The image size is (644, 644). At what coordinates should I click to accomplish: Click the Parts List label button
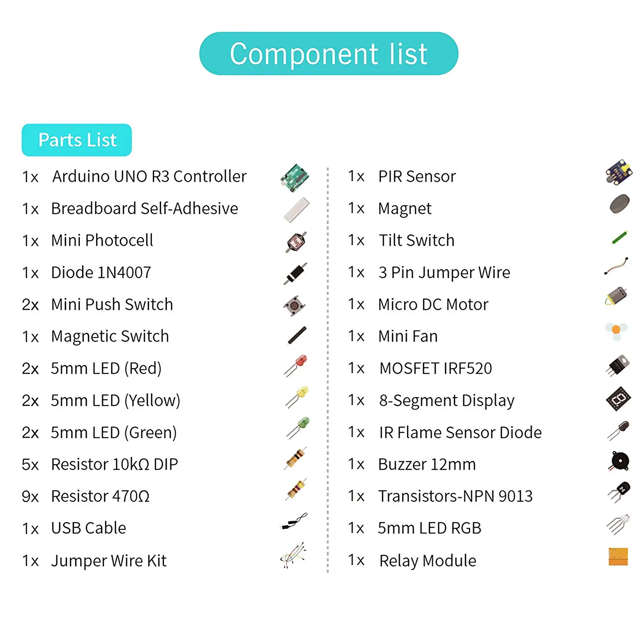[77, 140]
